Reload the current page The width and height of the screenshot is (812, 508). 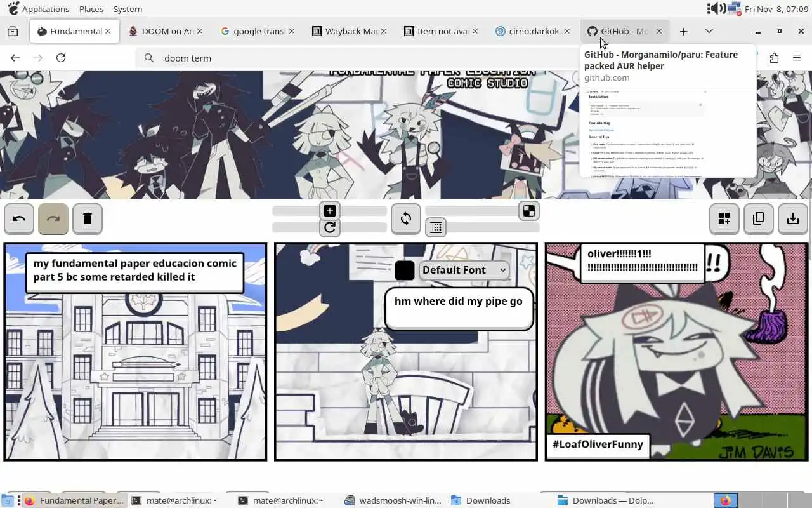pos(61,58)
